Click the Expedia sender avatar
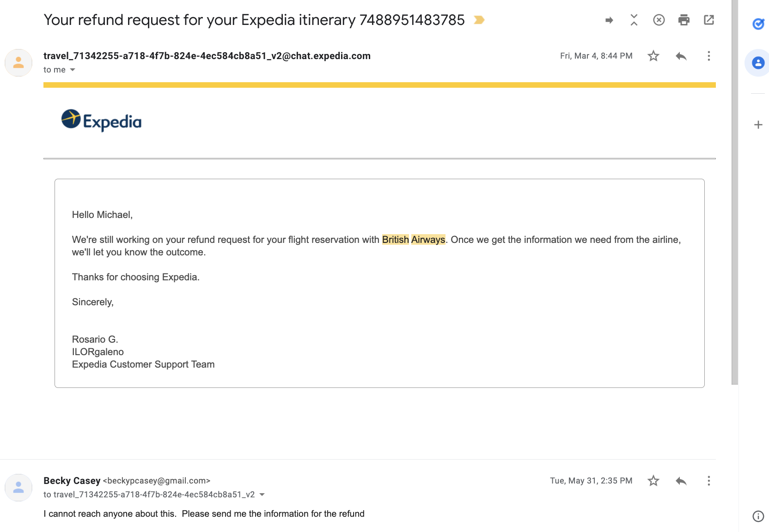The width and height of the screenshot is (769, 532). coord(18,63)
